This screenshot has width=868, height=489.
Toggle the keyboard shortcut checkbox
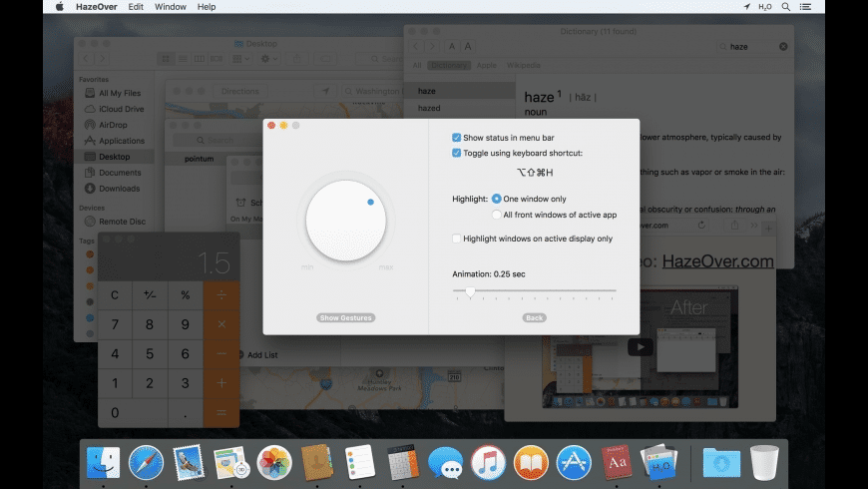pos(456,153)
